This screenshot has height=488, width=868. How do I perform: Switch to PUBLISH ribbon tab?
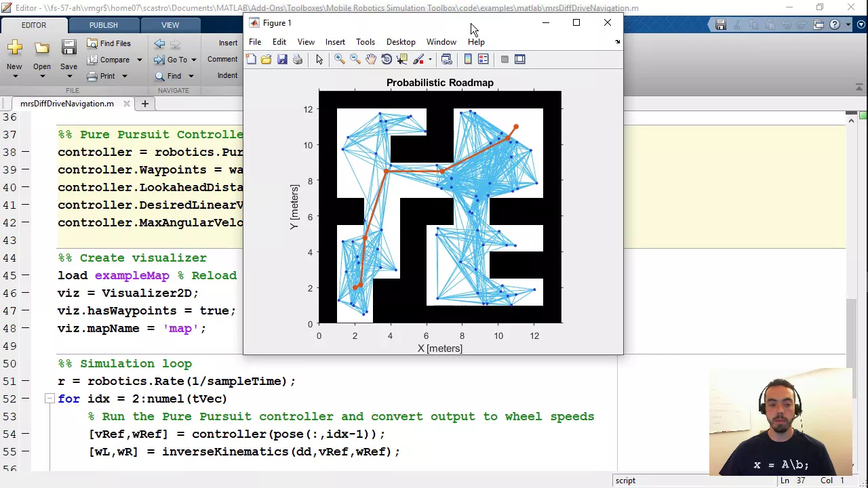tap(103, 25)
